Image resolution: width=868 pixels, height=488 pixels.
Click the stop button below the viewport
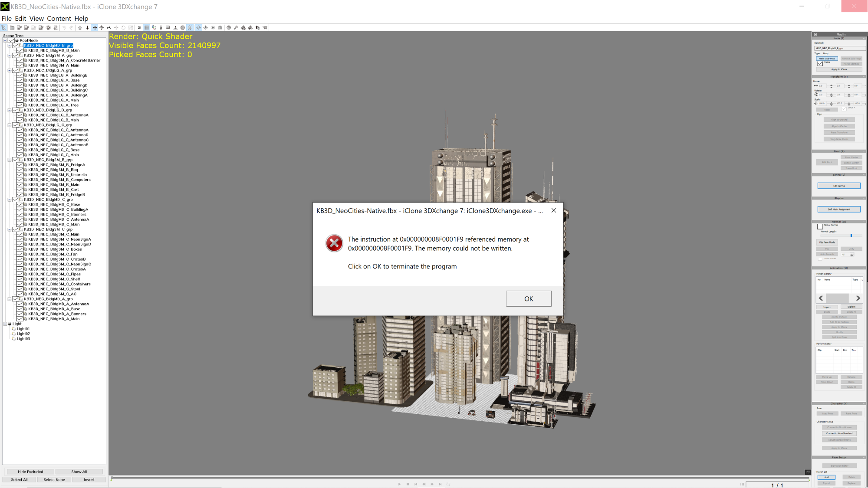click(x=408, y=484)
